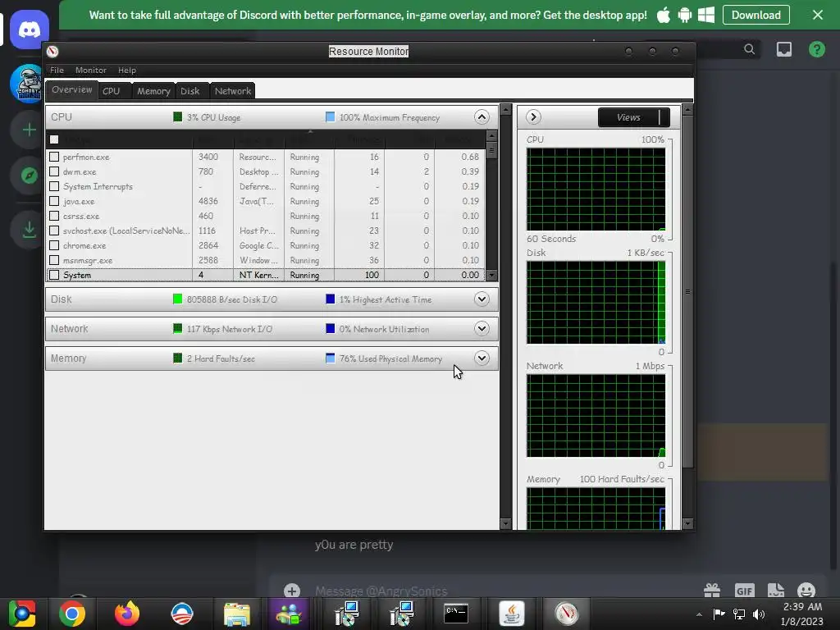Click the Discord search magnifier icon

(750, 49)
